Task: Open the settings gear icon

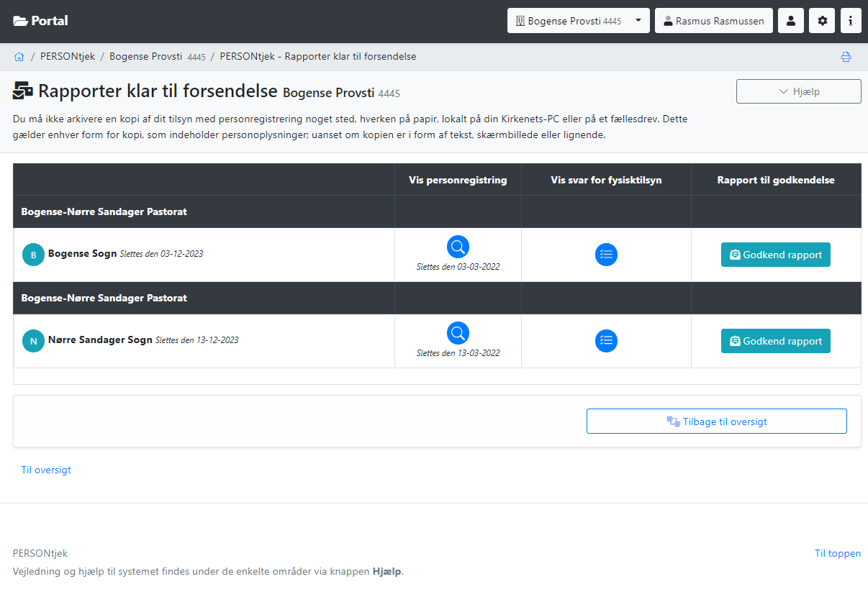Action: [x=822, y=21]
